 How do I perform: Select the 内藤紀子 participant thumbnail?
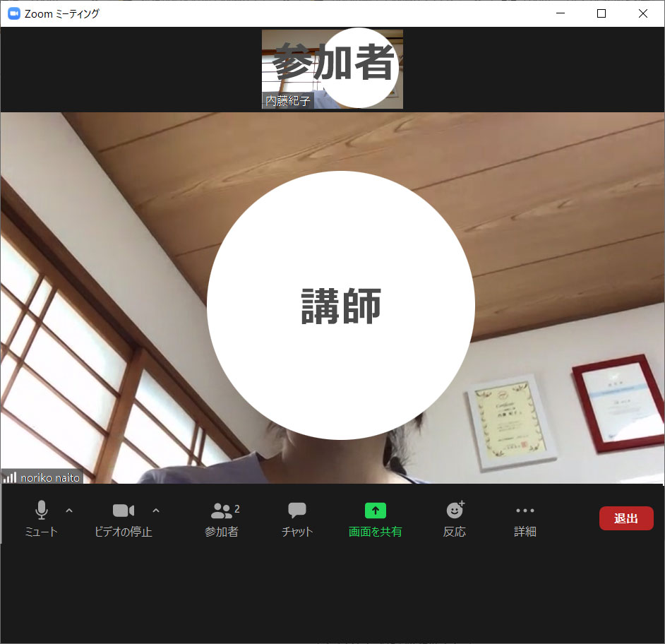tap(332, 68)
